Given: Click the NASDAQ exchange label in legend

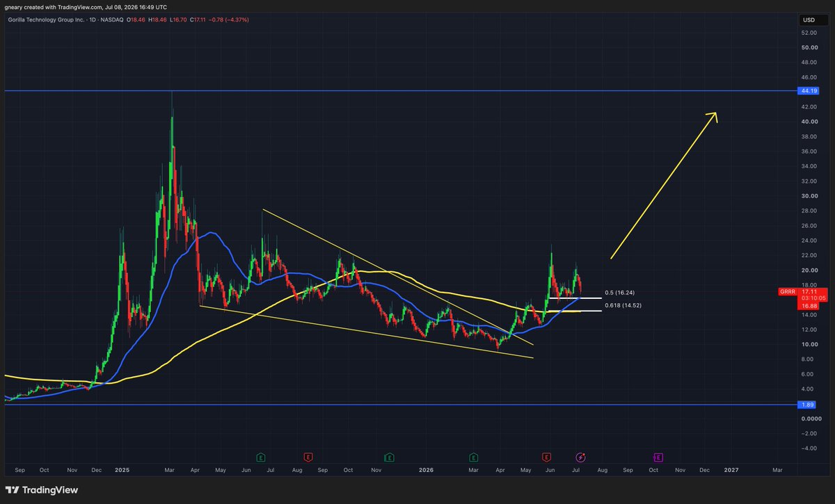Looking at the screenshot, I should click(x=111, y=19).
